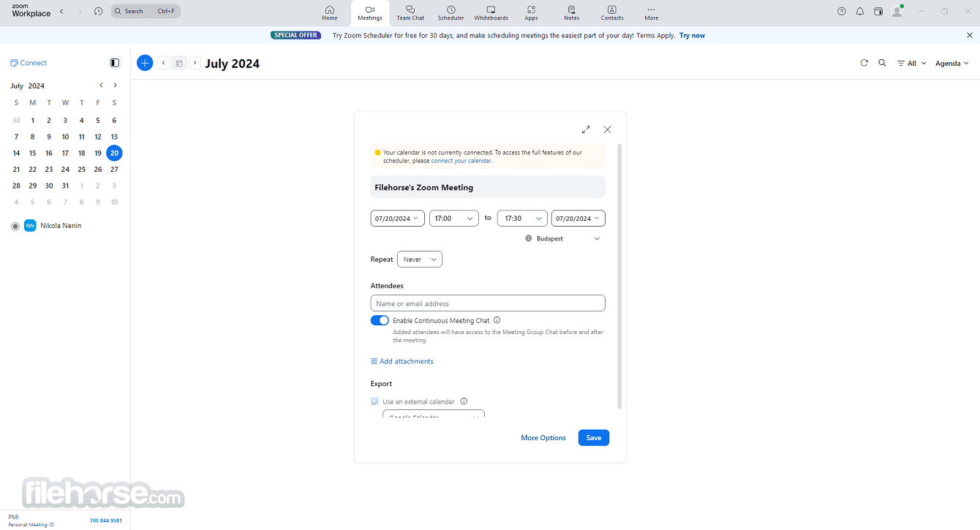Click the meeting dialog vertical scrollbar
The image size is (980, 530).
[620, 276]
